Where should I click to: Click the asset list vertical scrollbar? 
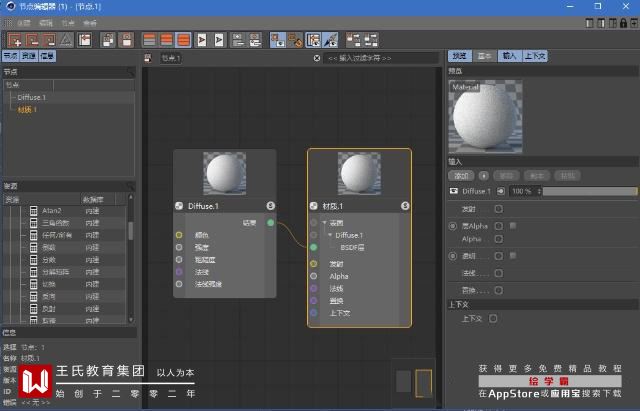pos(131,258)
